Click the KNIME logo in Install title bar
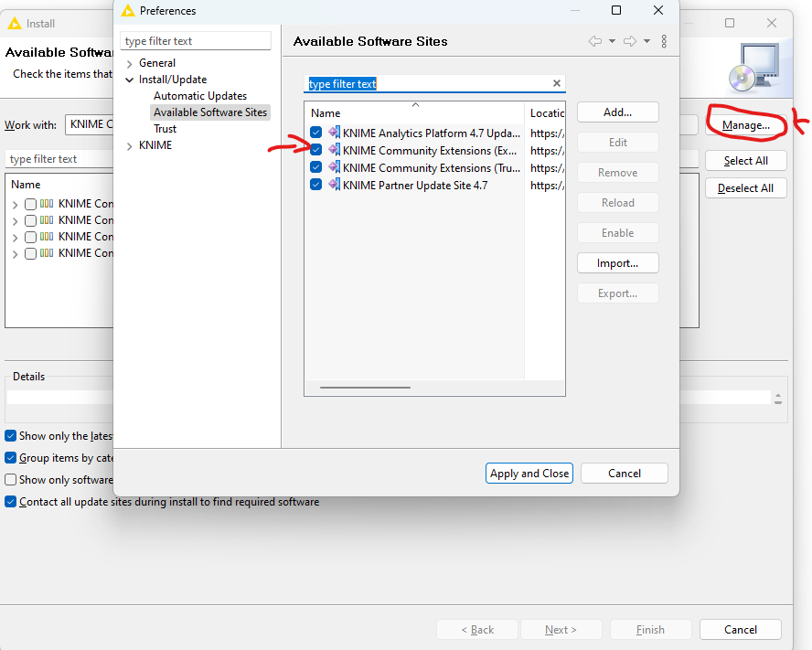The image size is (812, 650). (x=15, y=23)
